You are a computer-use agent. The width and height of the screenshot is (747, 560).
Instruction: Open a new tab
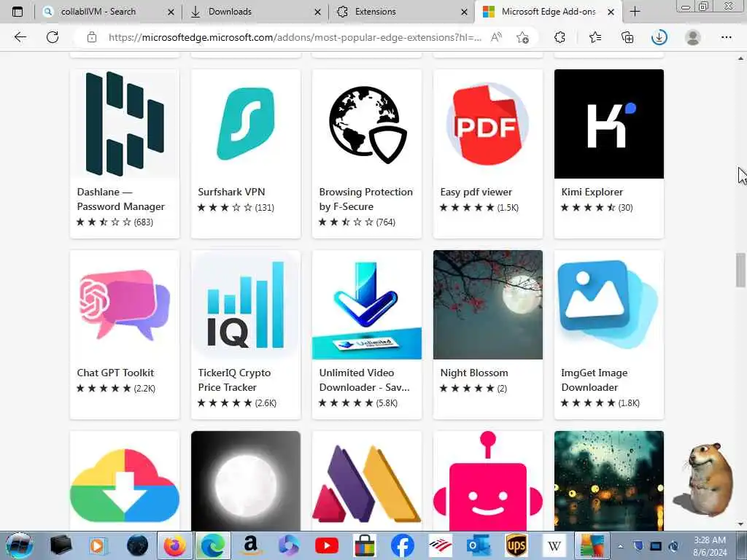635,12
